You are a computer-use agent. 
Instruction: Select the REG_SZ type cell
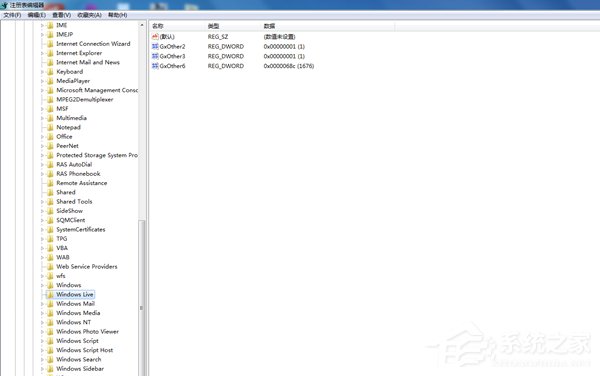pyautogui.click(x=218, y=37)
